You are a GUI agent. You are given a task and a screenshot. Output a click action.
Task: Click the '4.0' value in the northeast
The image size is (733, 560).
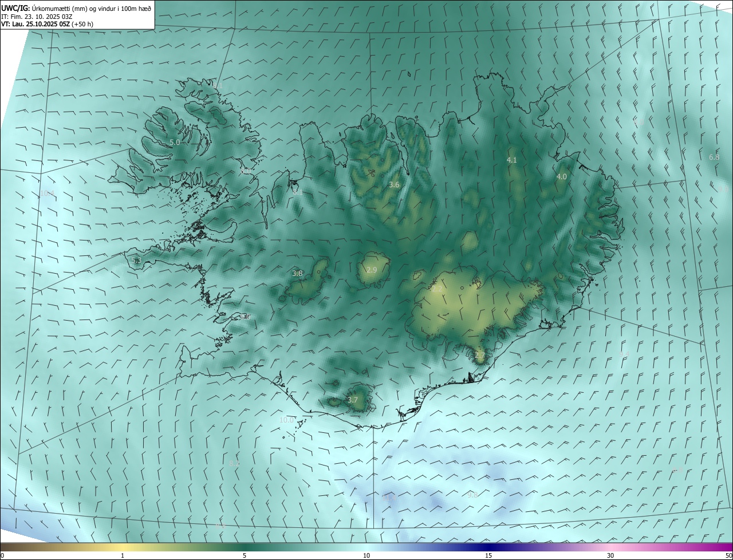562,176
